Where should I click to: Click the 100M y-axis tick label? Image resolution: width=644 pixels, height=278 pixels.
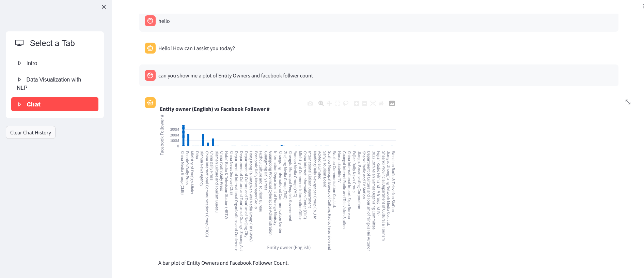(x=174, y=141)
